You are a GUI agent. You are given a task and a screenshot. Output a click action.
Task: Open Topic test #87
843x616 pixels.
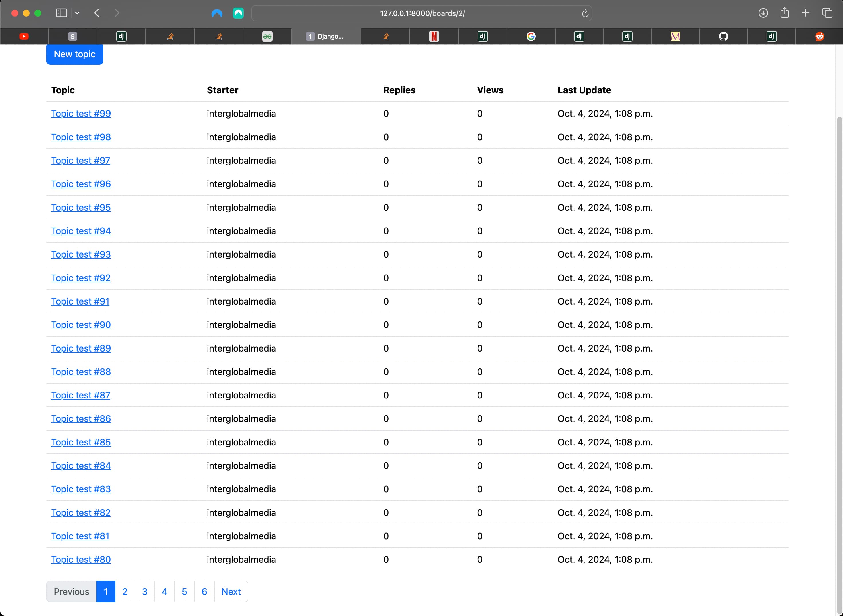pos(80,396)
